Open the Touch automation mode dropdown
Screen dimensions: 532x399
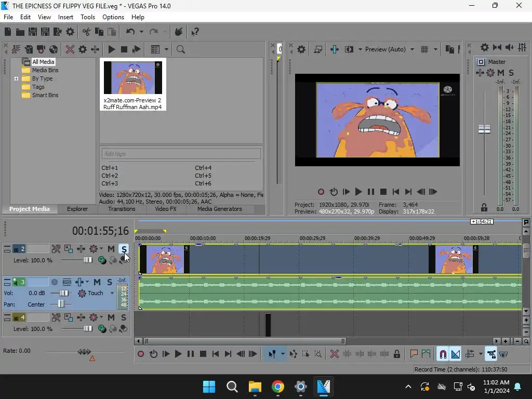112,293
